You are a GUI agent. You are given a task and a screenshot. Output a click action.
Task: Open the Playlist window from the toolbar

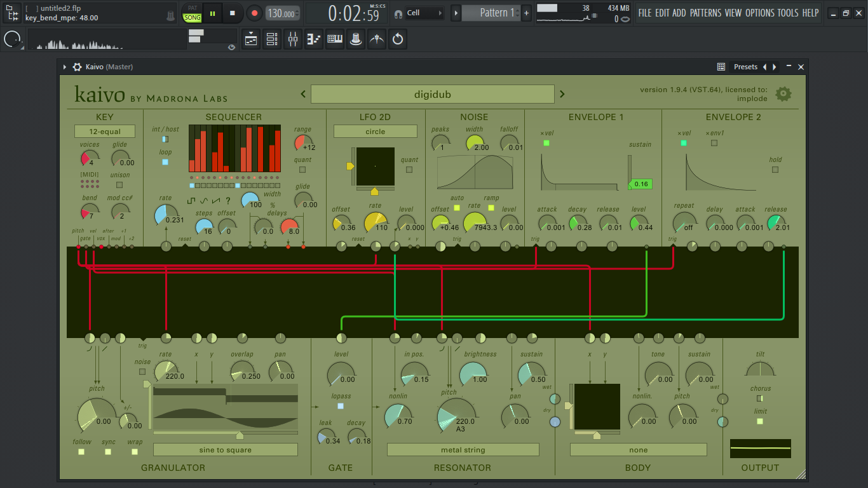(x=251, y=39)
